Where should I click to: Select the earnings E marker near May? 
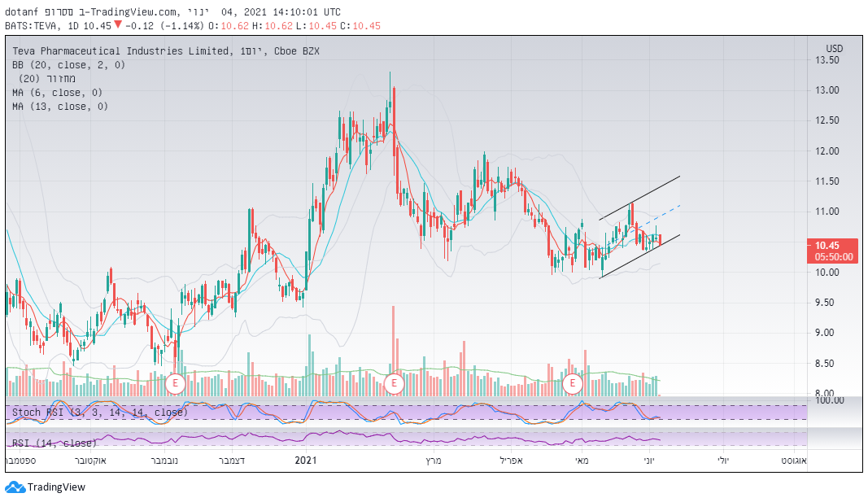(573, 383)
